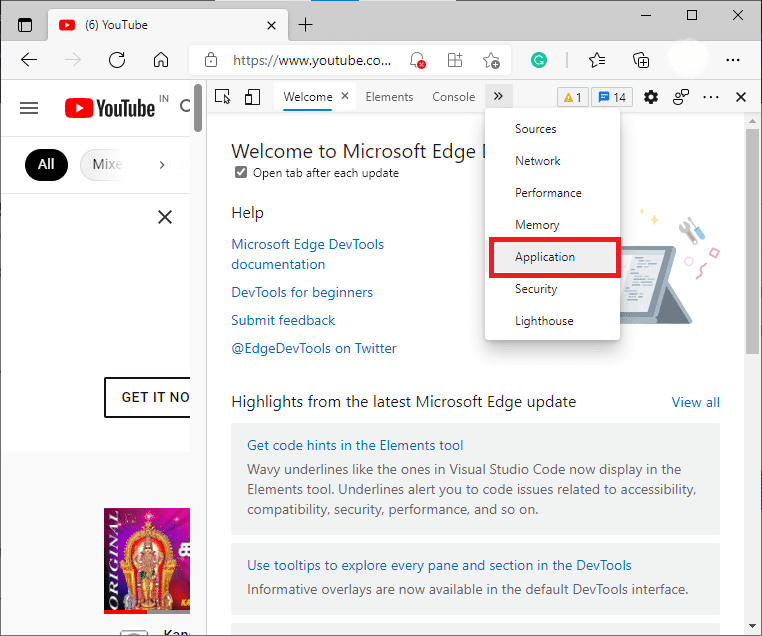762x636 pixels.
Task: Select Memory from the tools menu
Action: 553,225
